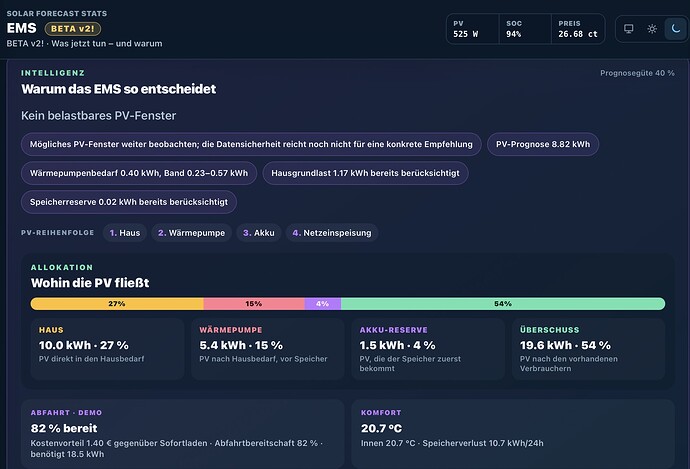
Task: Click the yellow 27% allocation bar segment
Action: (x=117, y=304)
